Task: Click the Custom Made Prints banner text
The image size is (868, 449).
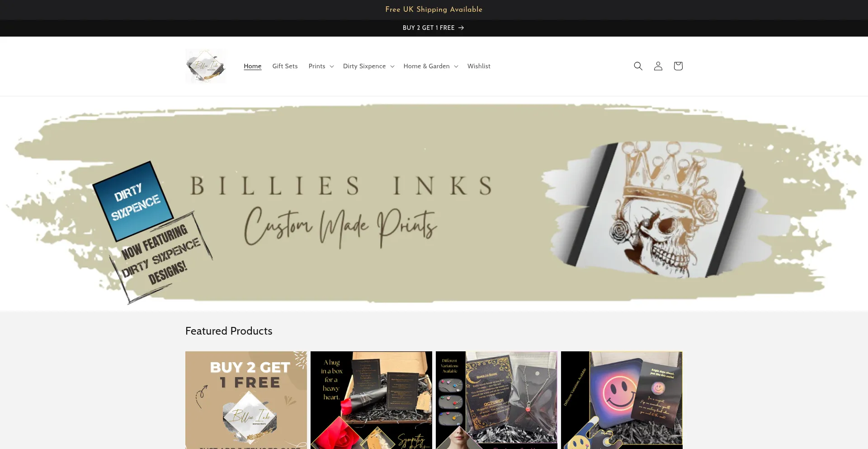Action: [x=340, y=227]
